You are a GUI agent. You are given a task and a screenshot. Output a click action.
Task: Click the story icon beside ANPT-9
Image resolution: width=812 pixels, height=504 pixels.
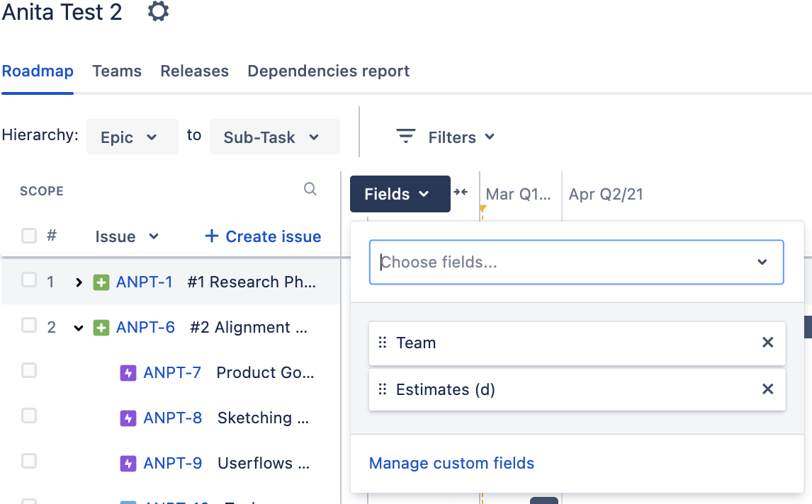pyautogui.click(x=128, y=464)
